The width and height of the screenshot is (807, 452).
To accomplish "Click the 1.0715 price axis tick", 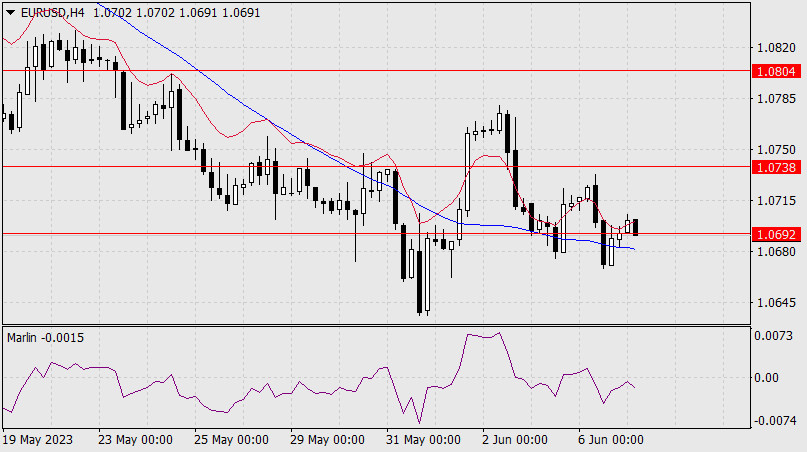I will click(777, 201).
